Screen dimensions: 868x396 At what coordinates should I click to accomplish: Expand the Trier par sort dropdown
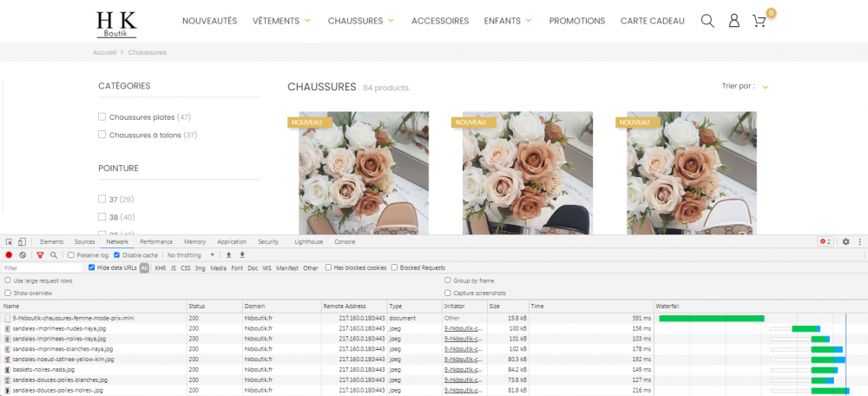(765, 87)
